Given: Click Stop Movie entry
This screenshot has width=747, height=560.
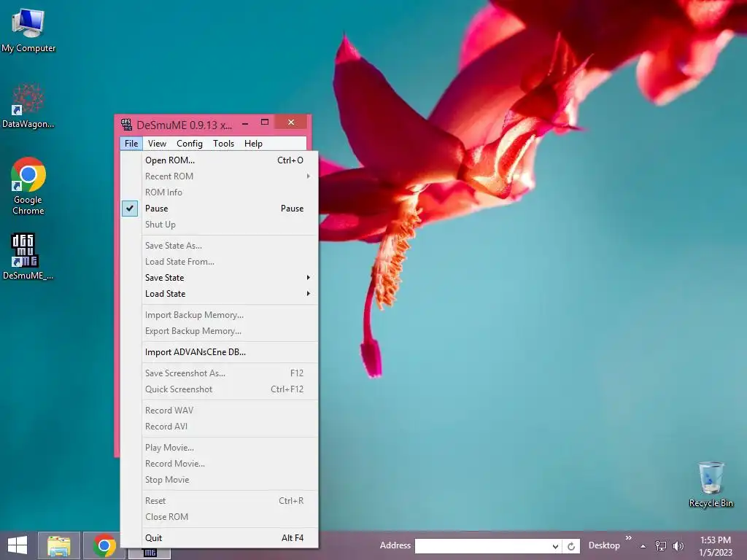Looking at the screenshot, I should 219,480.
